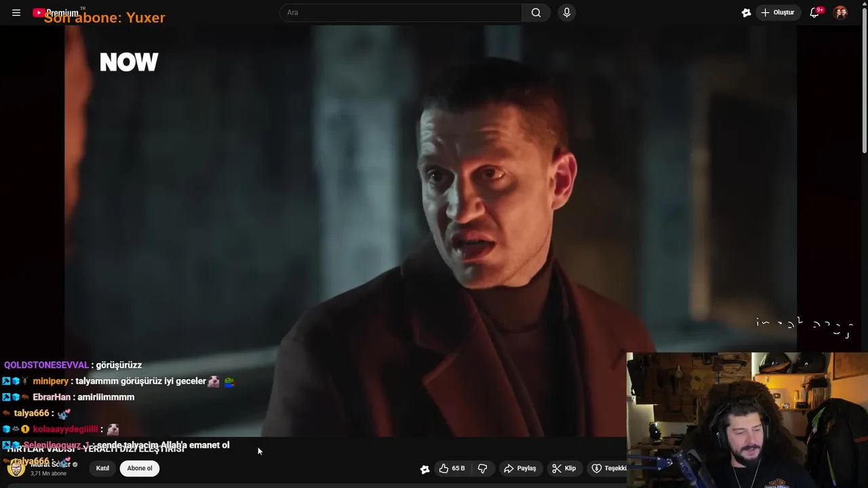Open notifications bell
Viewport: 868px width, 488px height.
point(815,12)
